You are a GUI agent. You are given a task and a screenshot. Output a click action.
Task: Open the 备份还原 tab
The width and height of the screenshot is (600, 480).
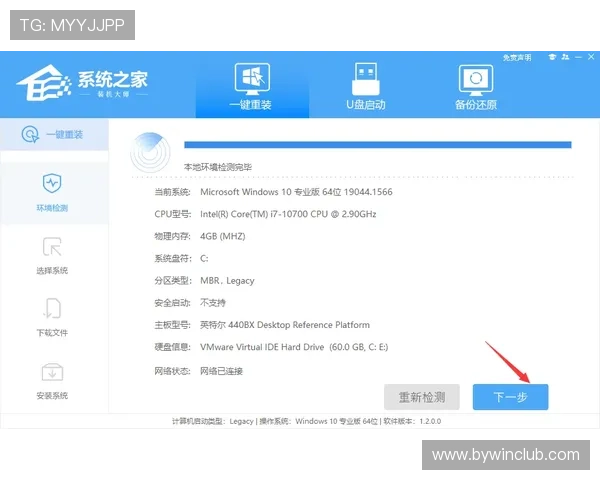point(476,86)
